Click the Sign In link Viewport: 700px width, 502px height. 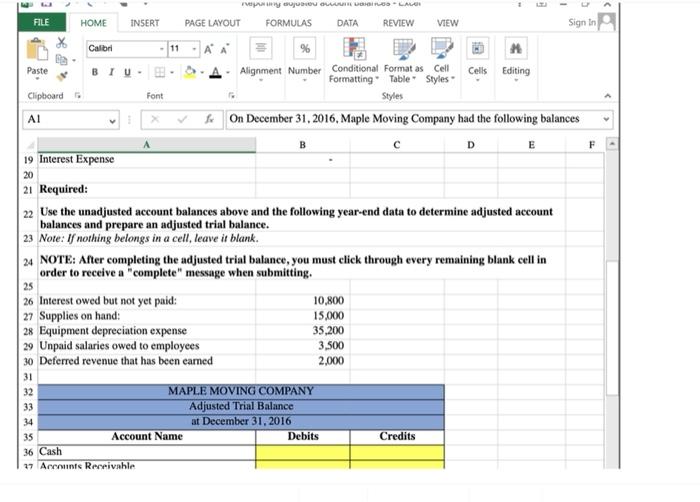[582, 22]
